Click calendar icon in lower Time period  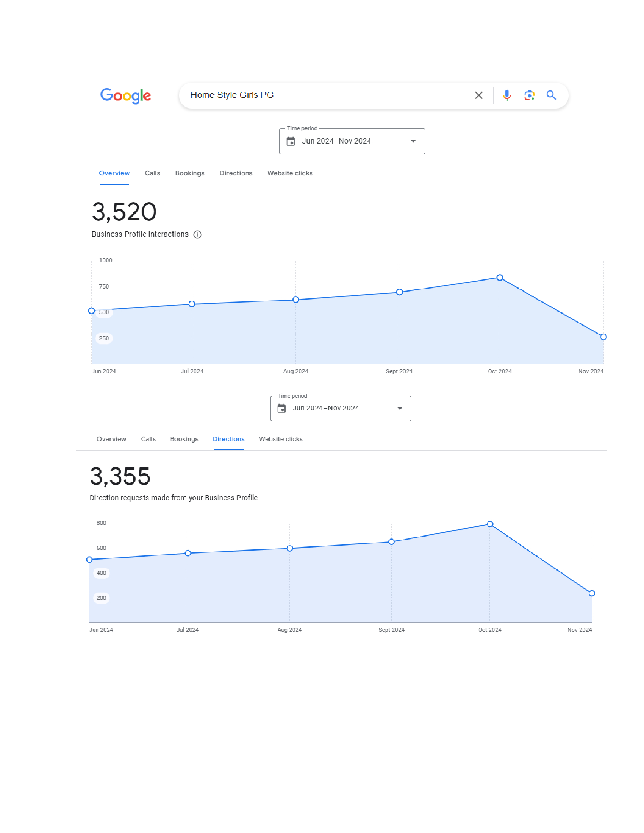coord(281,409)
